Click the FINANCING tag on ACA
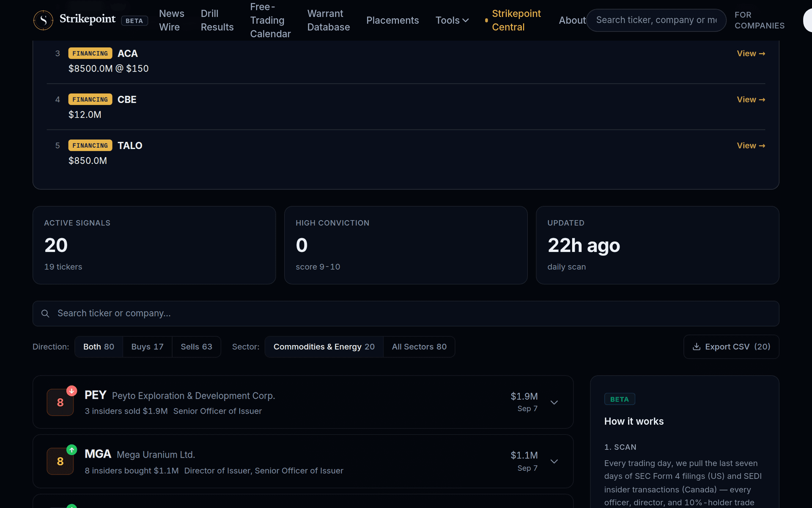Screen dimensions: 812x508 click(90, 53)
